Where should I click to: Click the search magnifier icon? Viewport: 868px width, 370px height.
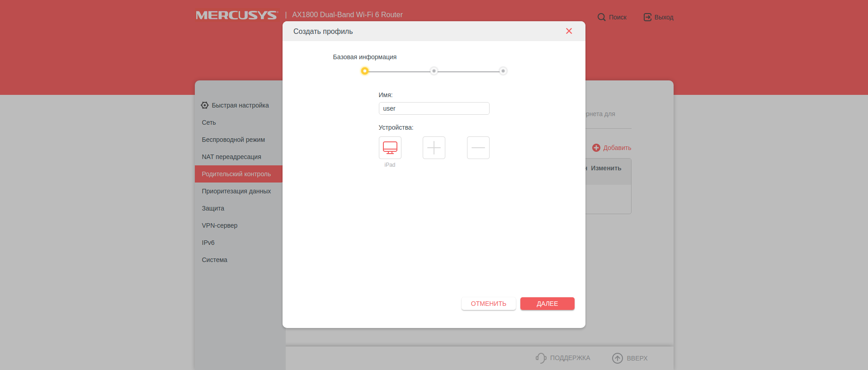pyautogui.click(x=601, y=17)
